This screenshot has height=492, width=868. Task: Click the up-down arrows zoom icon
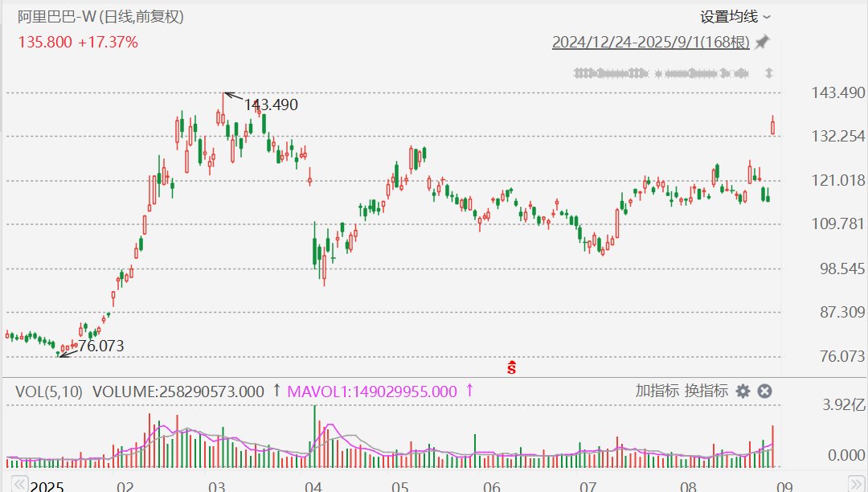click(x=769, y=73)
